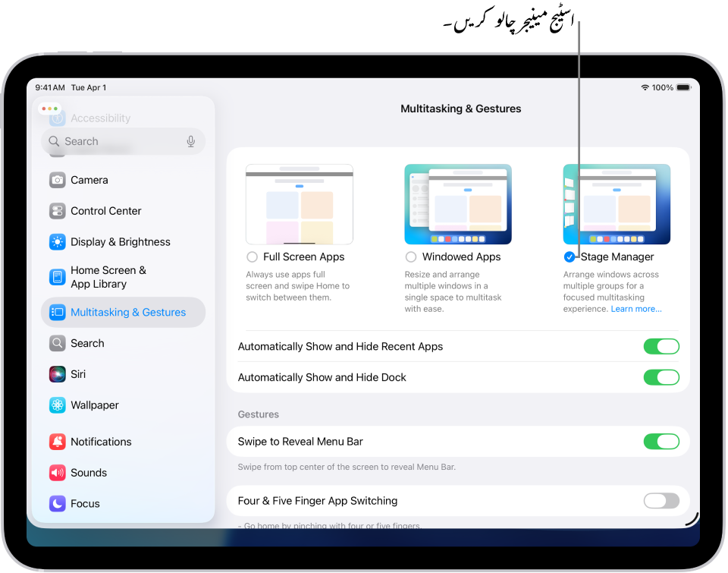Tap the battery status icon

click(684, 87)
